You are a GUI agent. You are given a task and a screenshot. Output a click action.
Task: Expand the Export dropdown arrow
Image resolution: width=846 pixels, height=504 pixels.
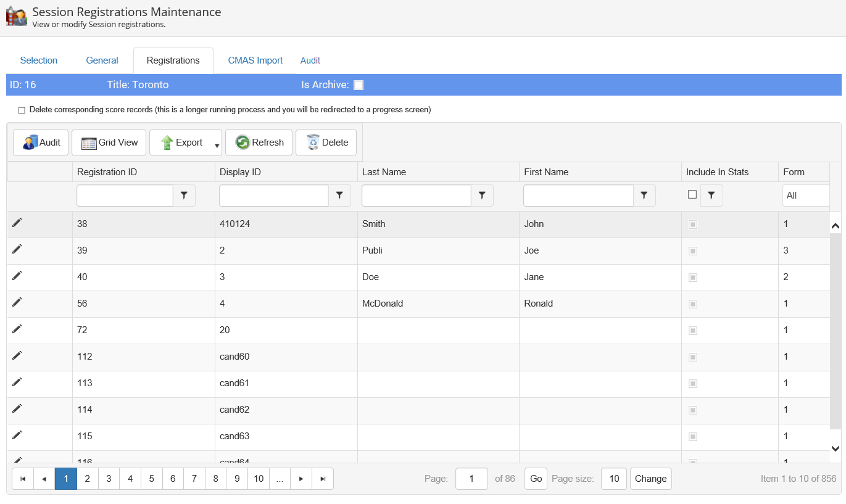(217, 146)
